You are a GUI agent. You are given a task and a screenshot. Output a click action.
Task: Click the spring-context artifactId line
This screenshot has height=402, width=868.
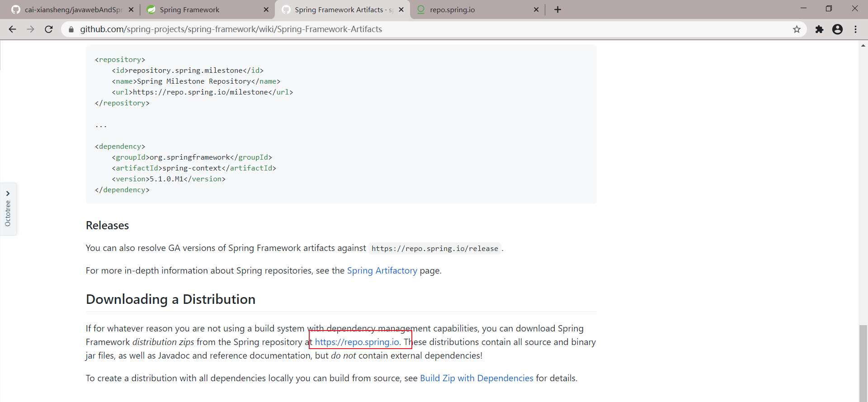[x=194, y=168]
